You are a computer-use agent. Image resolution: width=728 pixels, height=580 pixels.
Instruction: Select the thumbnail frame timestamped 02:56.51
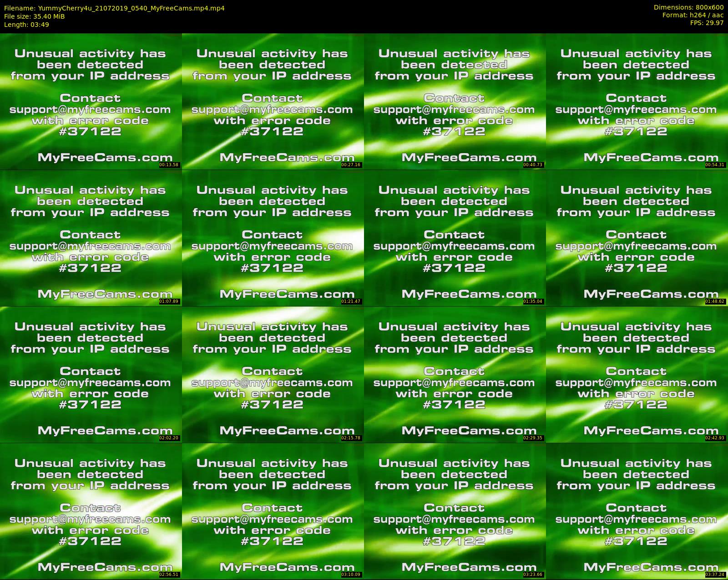pyautogui.click(x=91, y=511)
